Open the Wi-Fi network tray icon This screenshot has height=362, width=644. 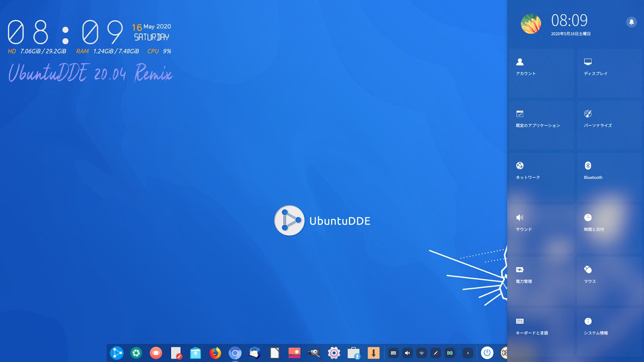421,353
